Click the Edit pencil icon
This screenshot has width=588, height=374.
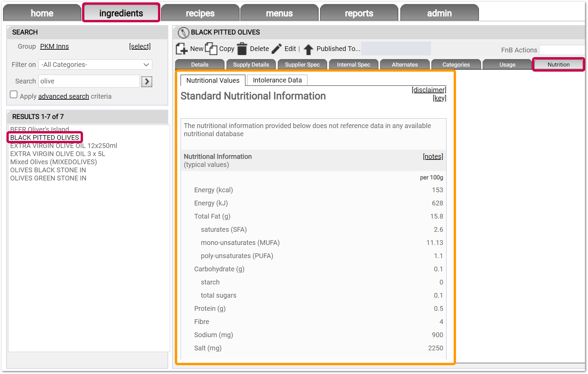tap(276, 49)
